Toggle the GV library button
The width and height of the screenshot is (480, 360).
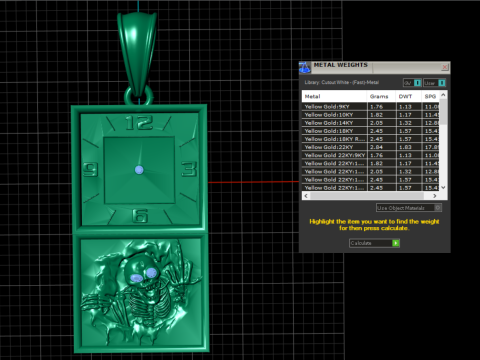pos(412,83)
